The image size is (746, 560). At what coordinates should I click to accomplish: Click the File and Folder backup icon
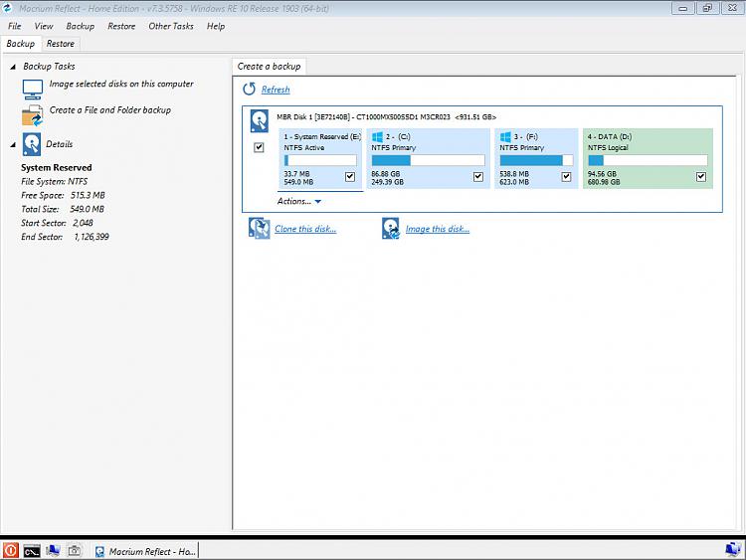point(33,115)
